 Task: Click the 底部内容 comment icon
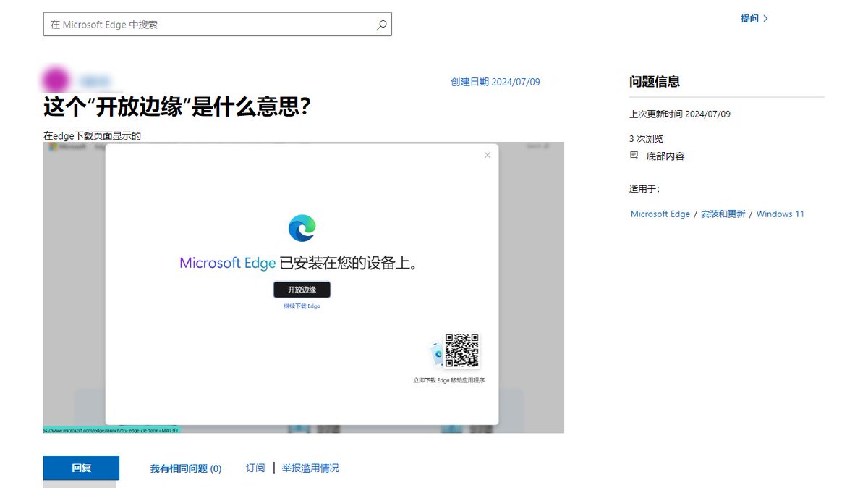pyautogui.click(x=634, y=156)
